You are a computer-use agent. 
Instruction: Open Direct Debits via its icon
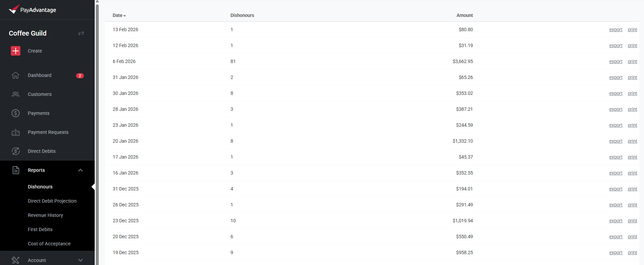[16, 151]
